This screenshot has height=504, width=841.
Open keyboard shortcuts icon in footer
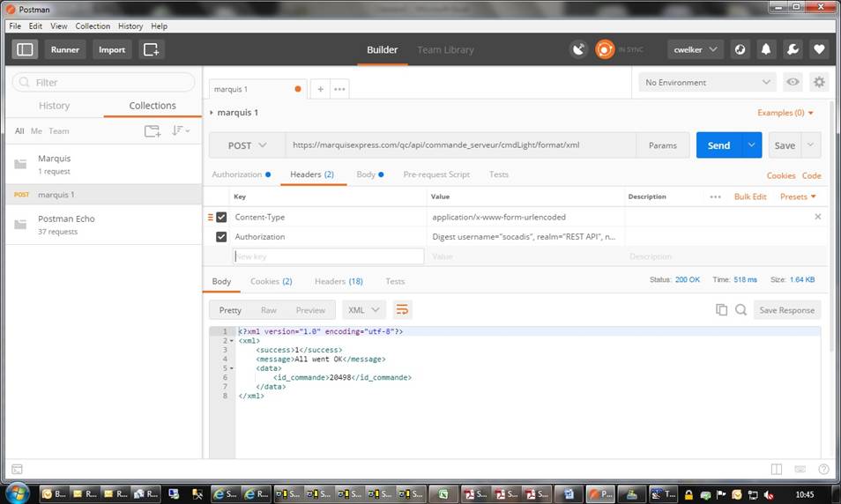[800, 469]
